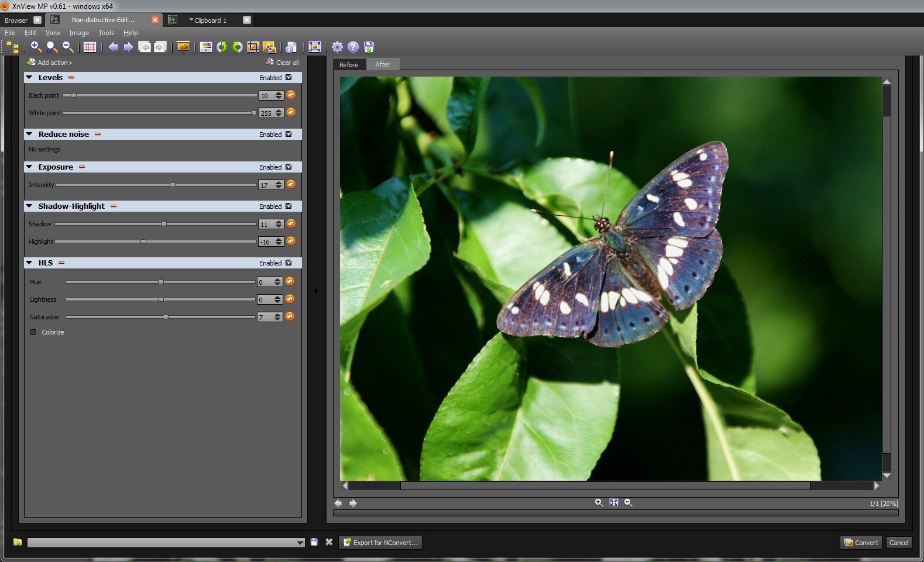Click the load script folder icon
The image size is (924, 562).
[x=18, y=542]
